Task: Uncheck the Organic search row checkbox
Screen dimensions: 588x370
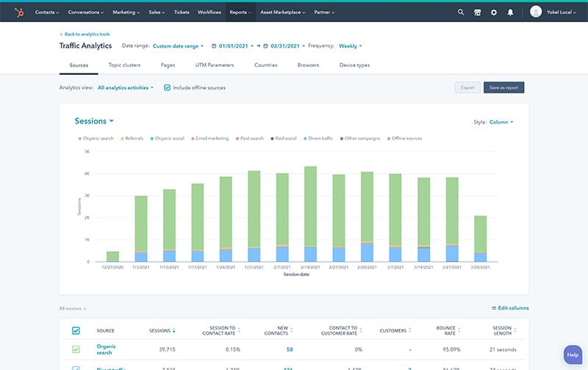Action: pyautogui.click(x=76, y=349)
